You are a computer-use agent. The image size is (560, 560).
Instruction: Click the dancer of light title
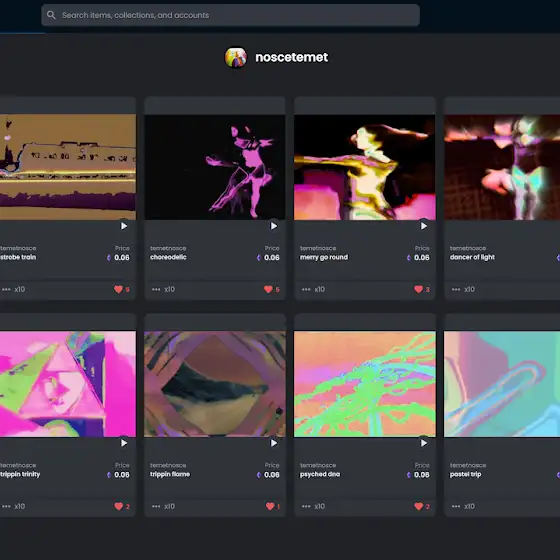pyautogui.click(x=472, y=257)
